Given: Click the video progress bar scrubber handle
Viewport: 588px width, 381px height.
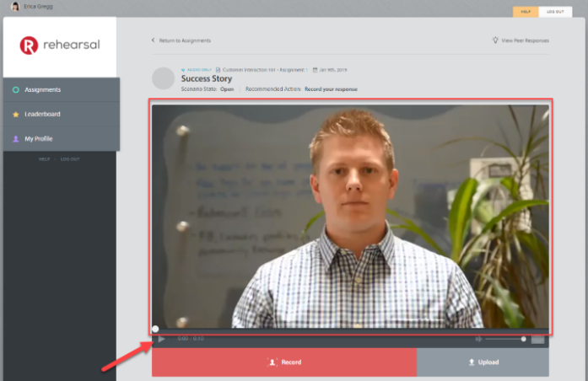Looking at the screenshot, I should pos(155,330).
